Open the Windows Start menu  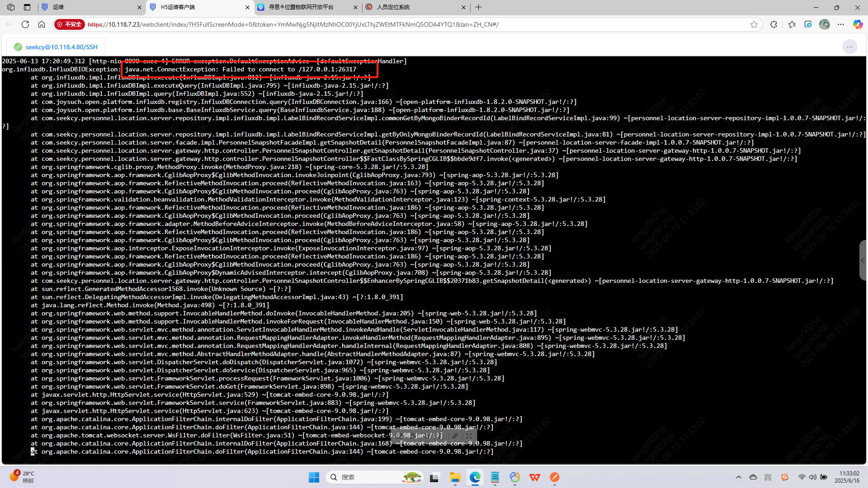point(314,477)
